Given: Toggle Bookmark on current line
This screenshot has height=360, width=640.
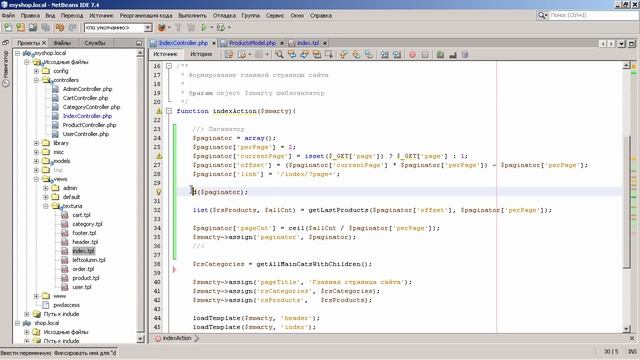Looking at the screenshot, I should [x=369, y=55].
